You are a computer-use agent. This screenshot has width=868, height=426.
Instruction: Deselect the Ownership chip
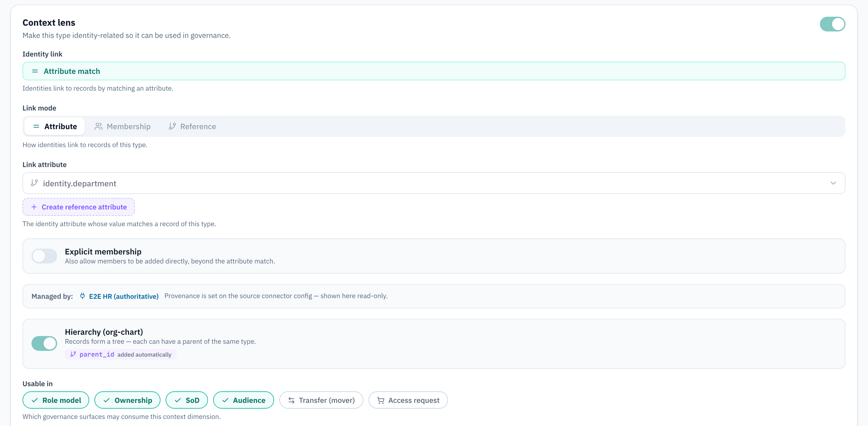coord(127,400)
